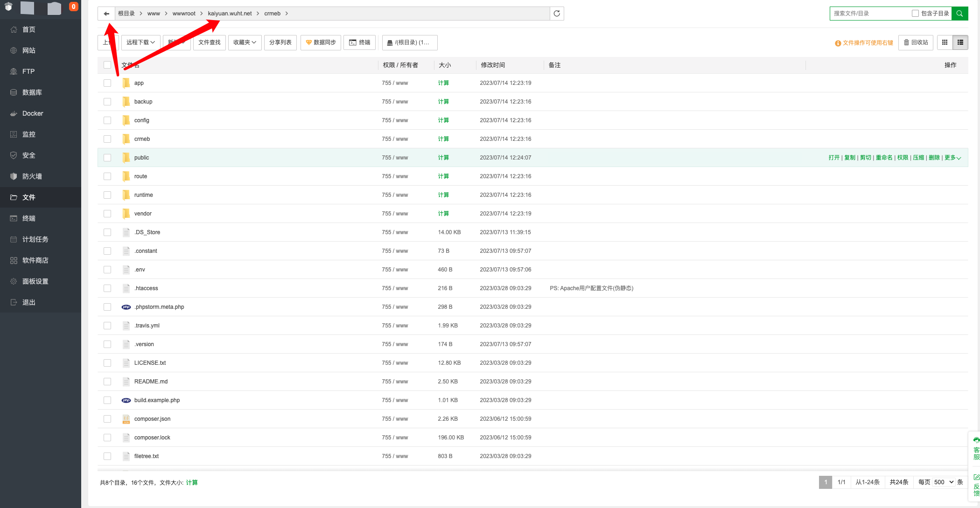Click the .phpstorm.meta.php PHP icon
Image resolution: width=980 pixels, height=508 pixels.
pyautogui.click(x=126, y=307)
